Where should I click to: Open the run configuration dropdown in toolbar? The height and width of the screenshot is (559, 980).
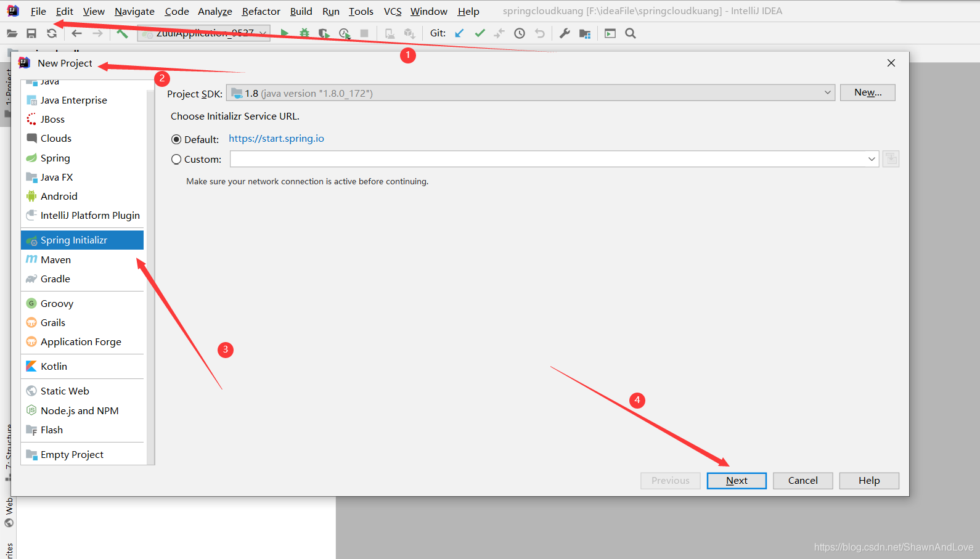(x=204, y=33)
